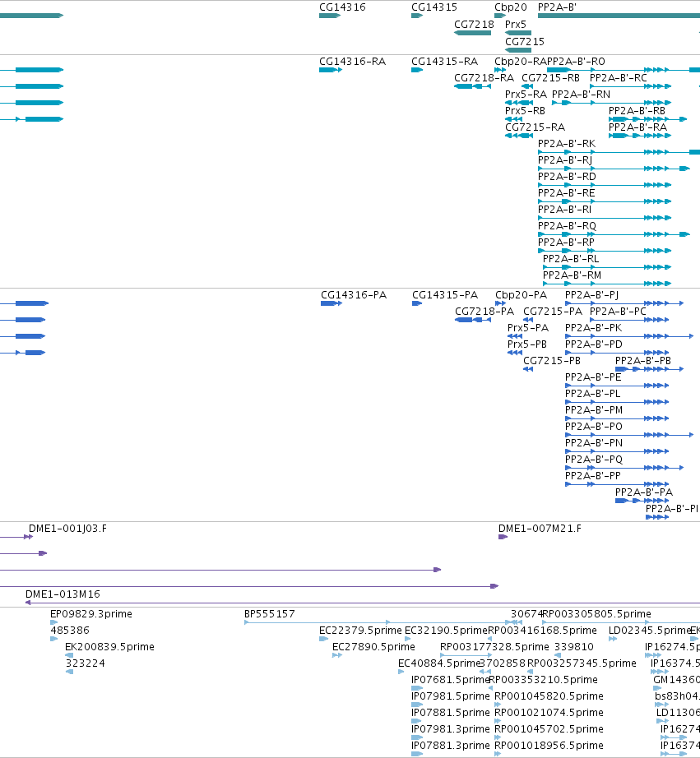This screenshot has height=758, width=700.
Task: Select the Cbp20 gene label
Action: (510, 7)
